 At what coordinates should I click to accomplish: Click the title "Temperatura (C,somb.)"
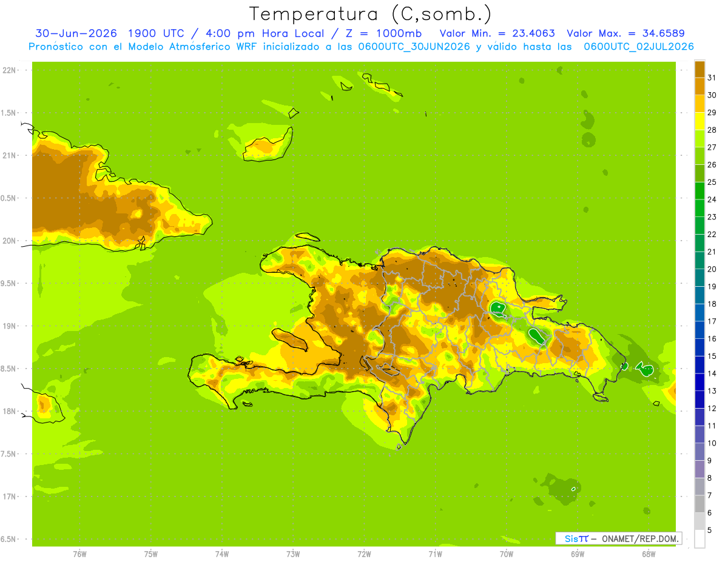click(x=370, y=15)
